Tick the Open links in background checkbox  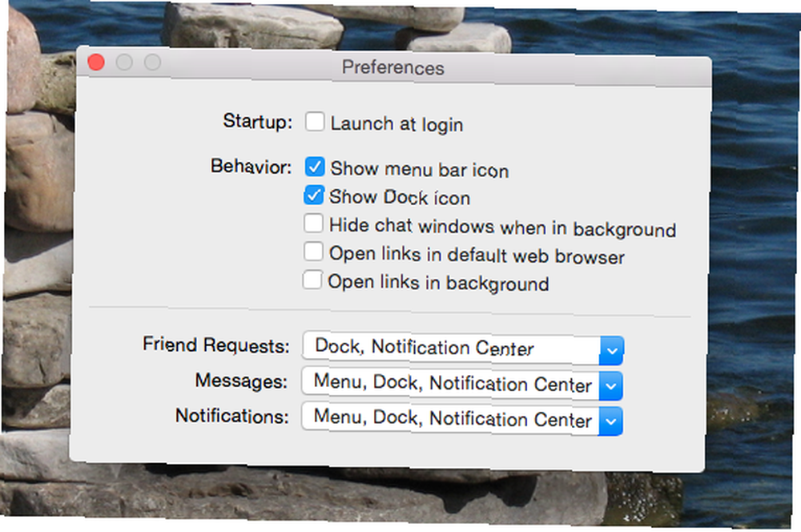click(312, 280)
